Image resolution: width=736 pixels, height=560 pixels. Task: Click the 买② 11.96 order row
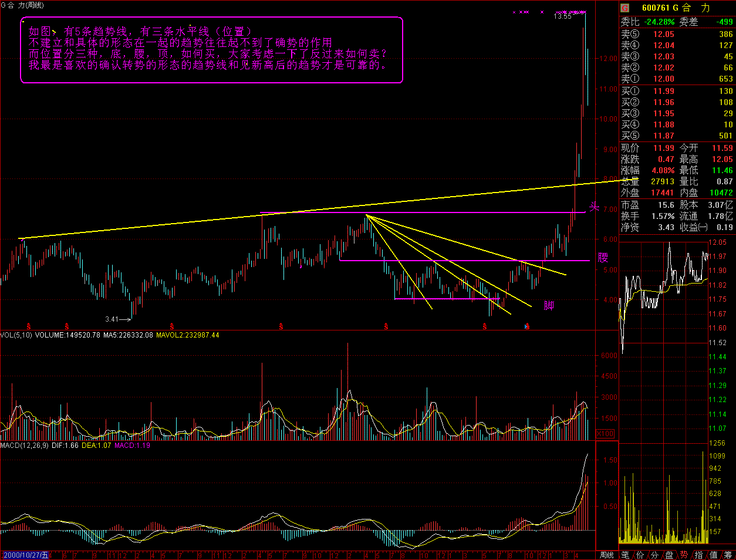pos(677,102)
